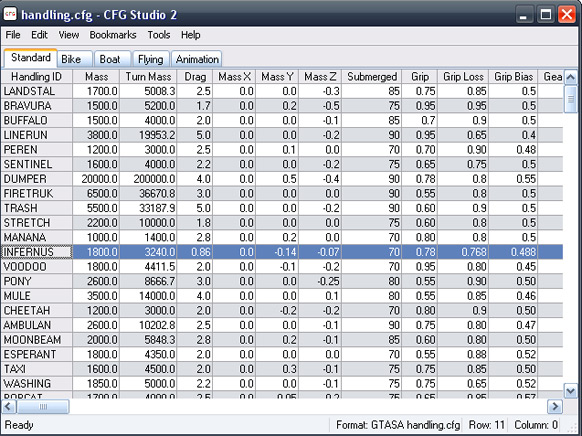Click PONY Mass Z value -0.25
This screenshot has width=582, height=436.
(320, 281)
